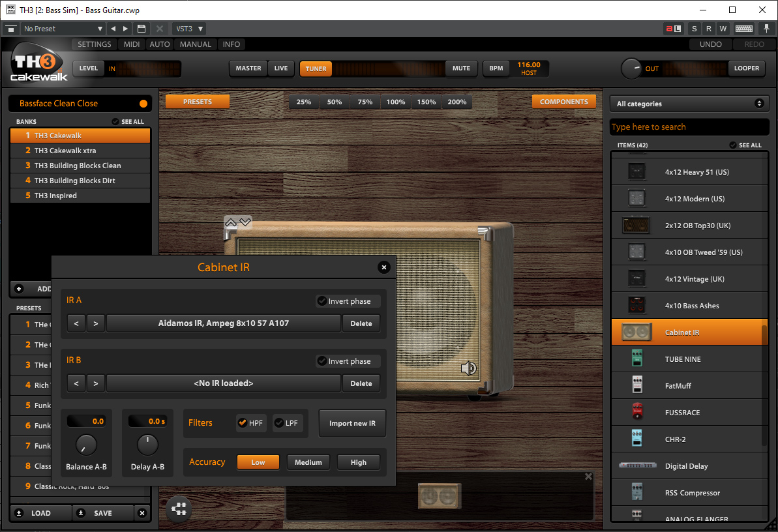The height and width of the screenshot is (532, 778).
Task: Select the CHR-2 pedal icon
Action: (x=637, y=439)
